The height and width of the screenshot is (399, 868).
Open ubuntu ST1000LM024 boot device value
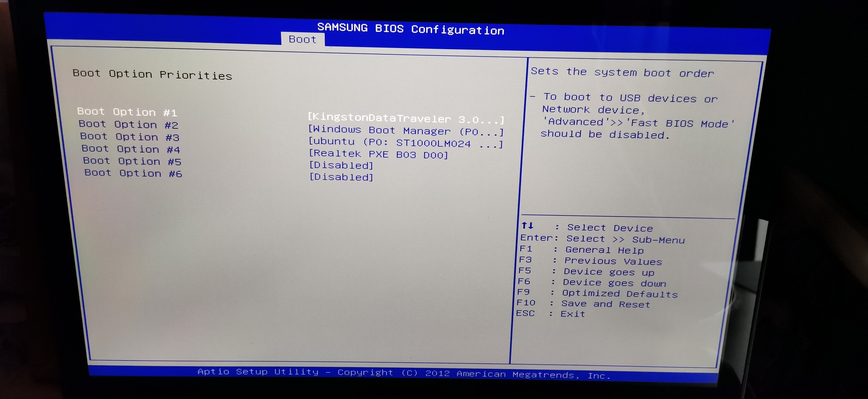coord(406,143)
